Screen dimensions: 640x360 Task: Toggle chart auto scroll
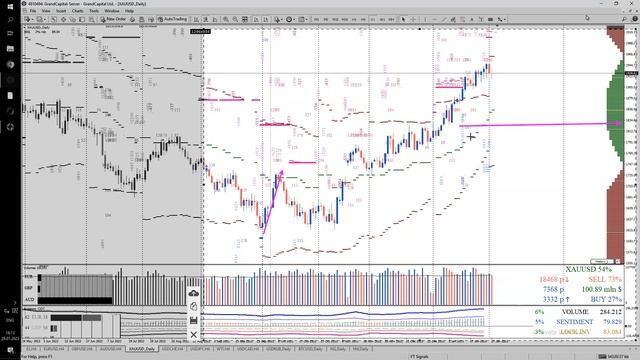[x=256, y=19]
